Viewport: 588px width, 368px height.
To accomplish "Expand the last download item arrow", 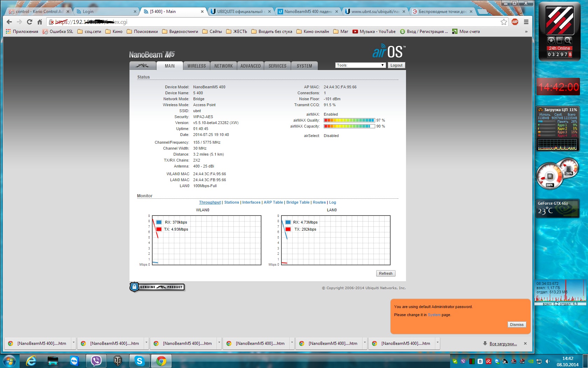I will point(437,343).
